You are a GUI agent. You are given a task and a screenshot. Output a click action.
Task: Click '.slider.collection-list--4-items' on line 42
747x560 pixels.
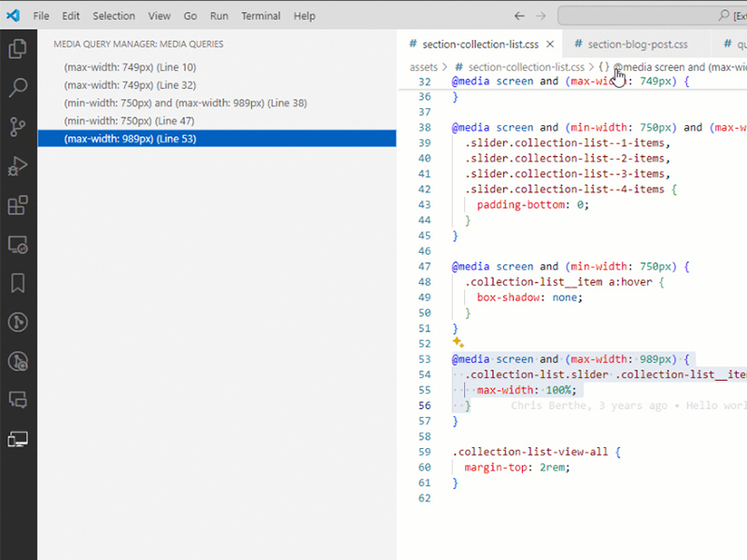565,189
